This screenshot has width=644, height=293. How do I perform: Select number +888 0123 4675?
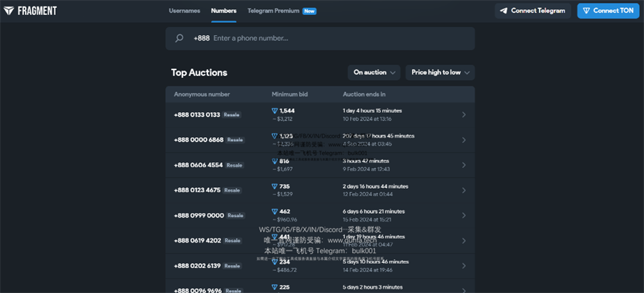197,190
